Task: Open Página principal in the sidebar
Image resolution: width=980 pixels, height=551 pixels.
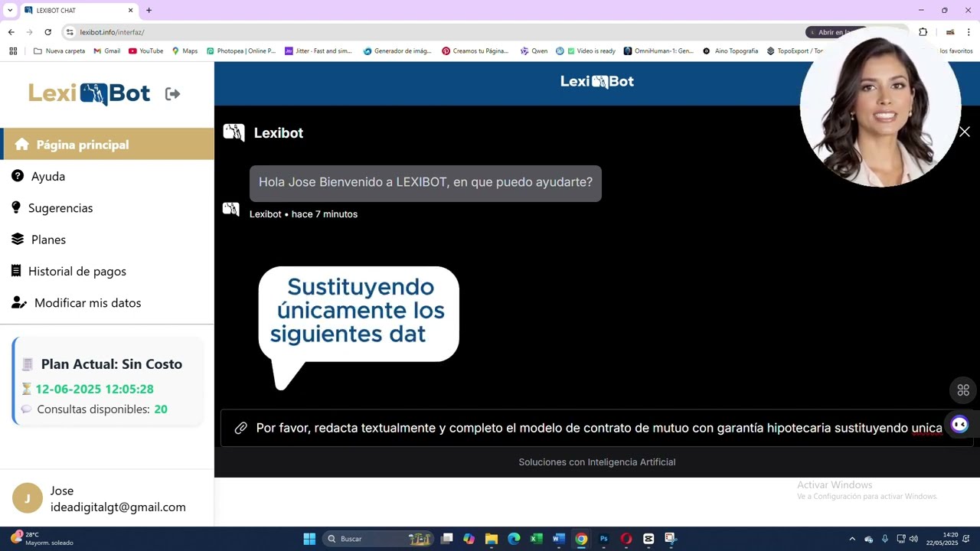Action: tap(107, 144)
